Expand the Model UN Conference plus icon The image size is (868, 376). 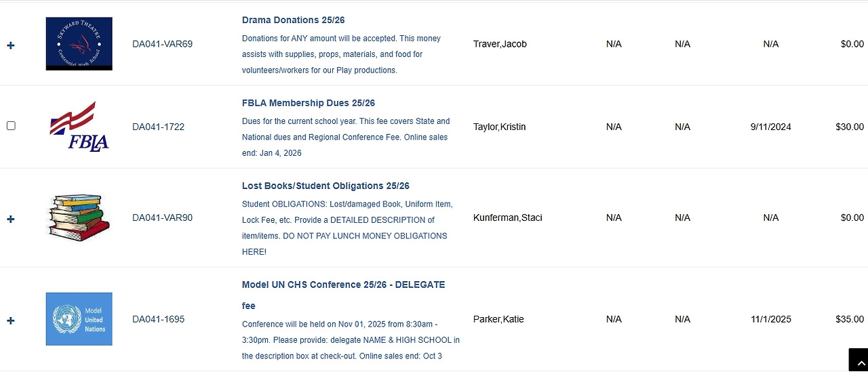pyautogui.click(x=11, y=320)
